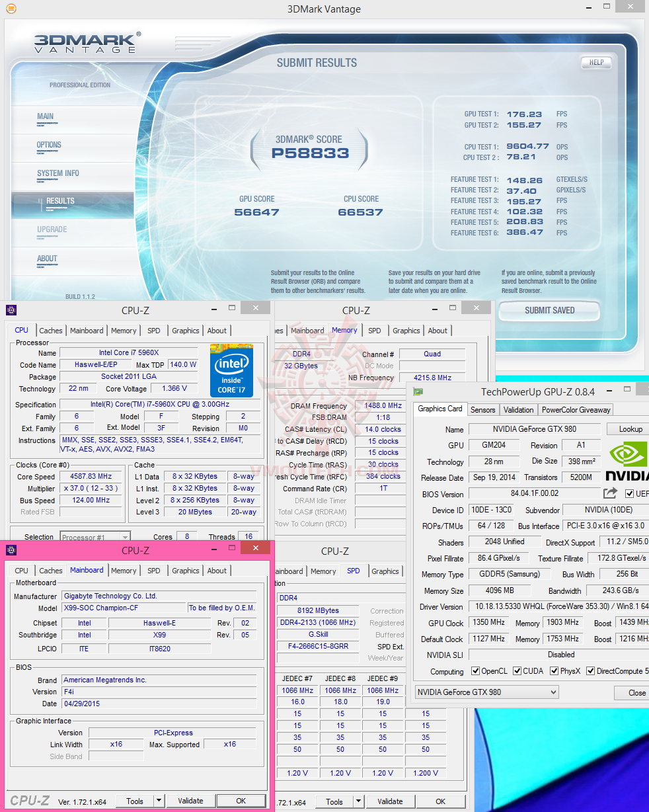649x812 pixels.
Task: Open the Tools dropdown arrow in CPU-Z SPD window
Action: pos(358,801)
